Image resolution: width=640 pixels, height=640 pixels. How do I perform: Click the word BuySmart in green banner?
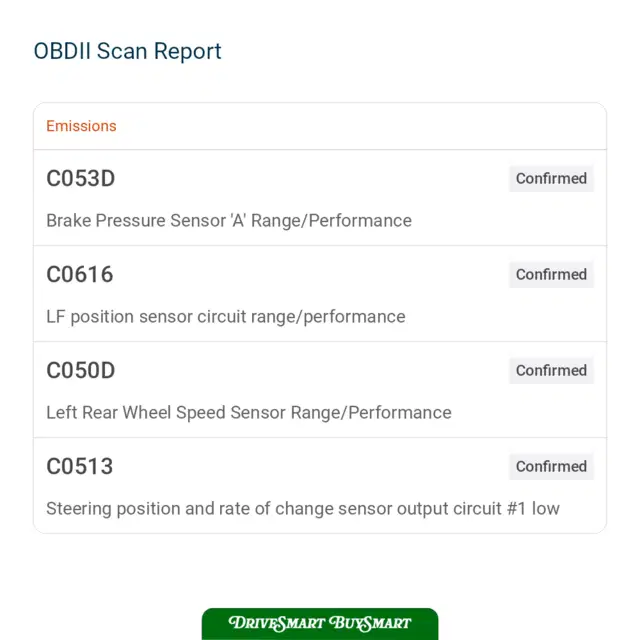[370, 623]
